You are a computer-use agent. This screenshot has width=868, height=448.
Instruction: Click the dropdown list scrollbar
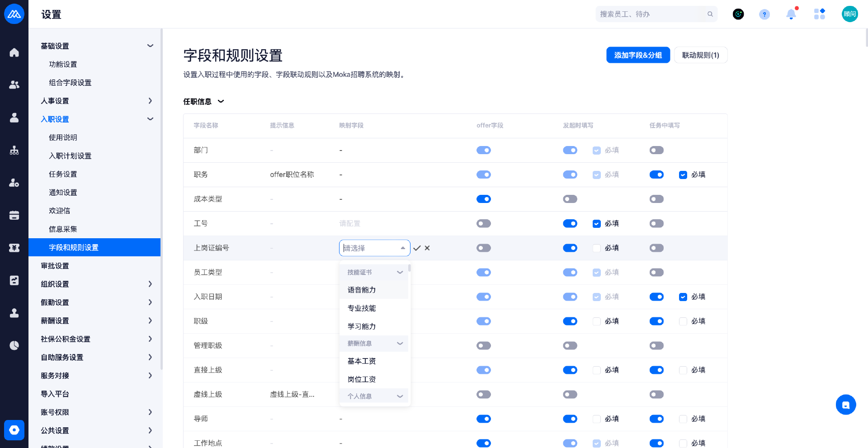pos(409,268)
